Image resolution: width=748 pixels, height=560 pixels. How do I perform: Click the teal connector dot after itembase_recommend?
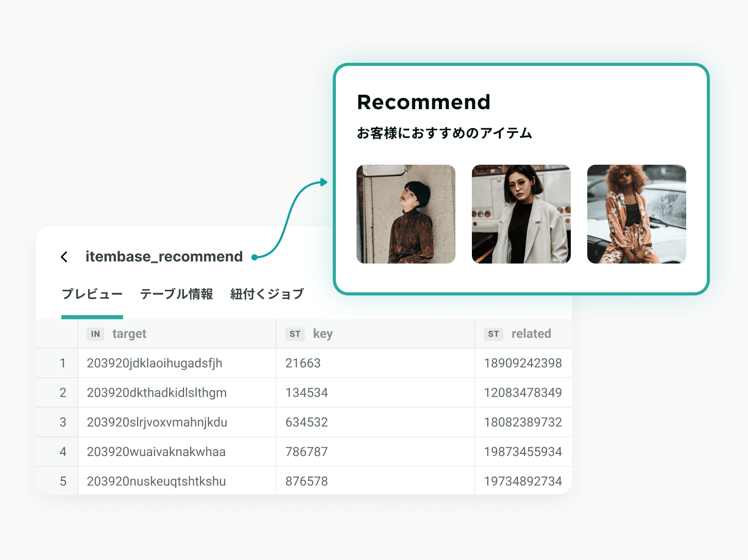point(254,257)
